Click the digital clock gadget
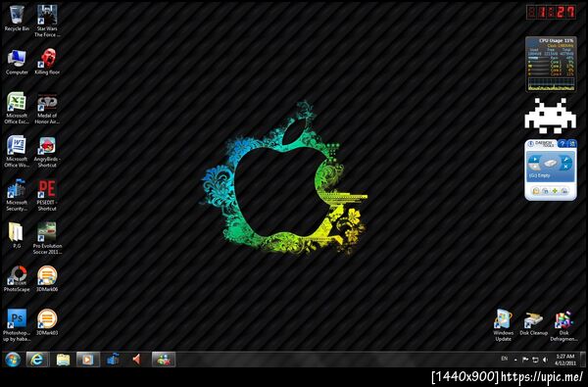This screenshot has width=588, height=387. pos(551,12)
